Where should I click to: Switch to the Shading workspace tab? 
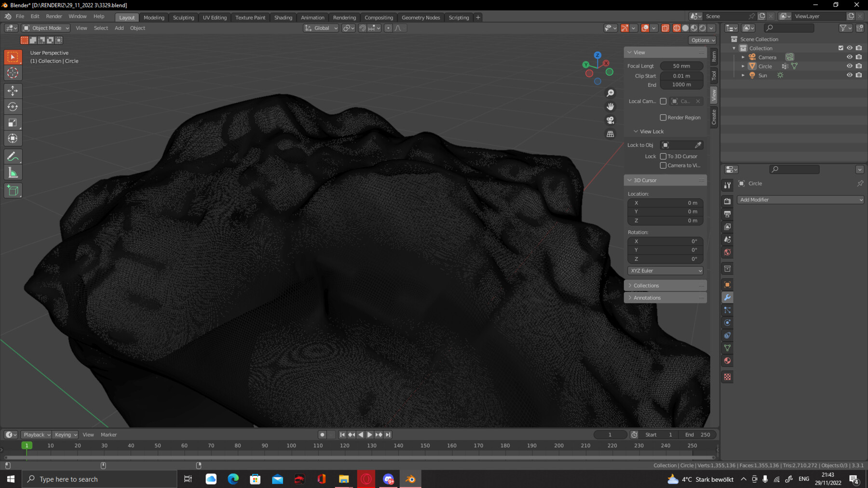tap(283, 17)
